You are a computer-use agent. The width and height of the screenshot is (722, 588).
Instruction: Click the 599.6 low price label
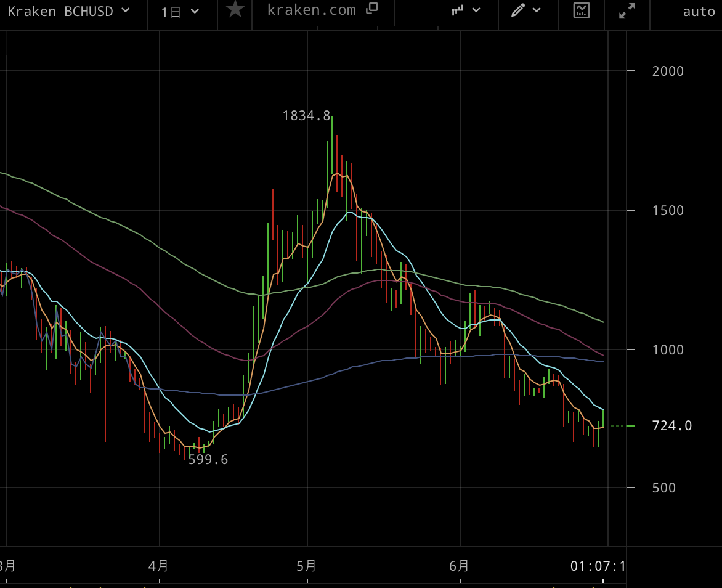[208, 459]
